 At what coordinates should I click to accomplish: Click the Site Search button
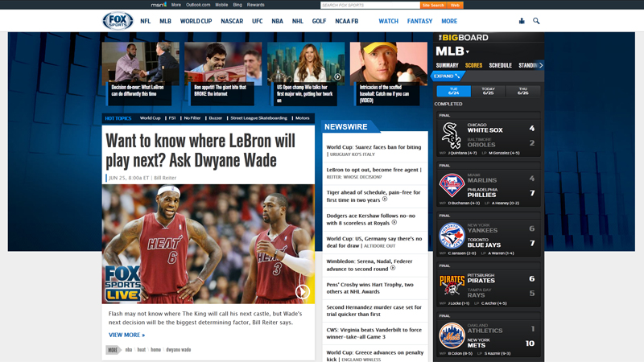tap(433, 5)
